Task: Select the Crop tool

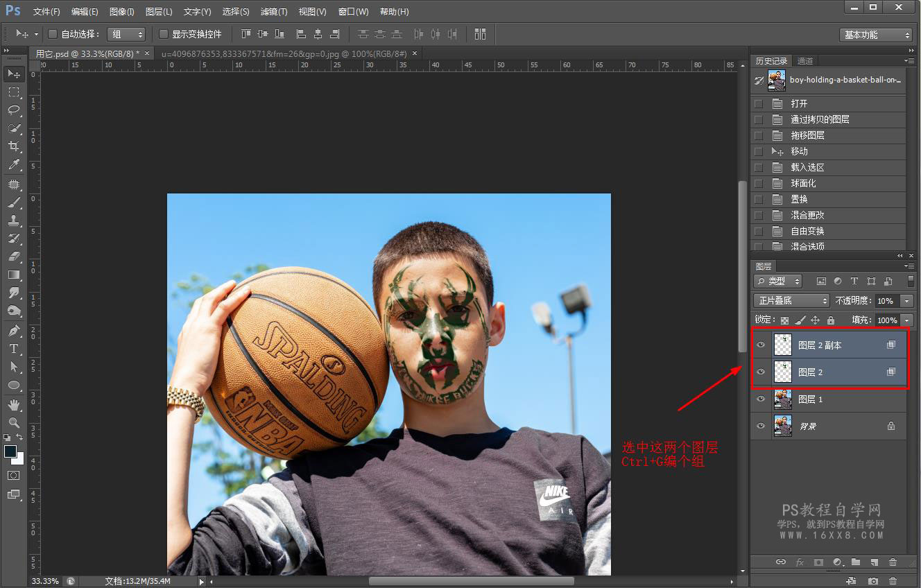Action: tap(14, 146)
